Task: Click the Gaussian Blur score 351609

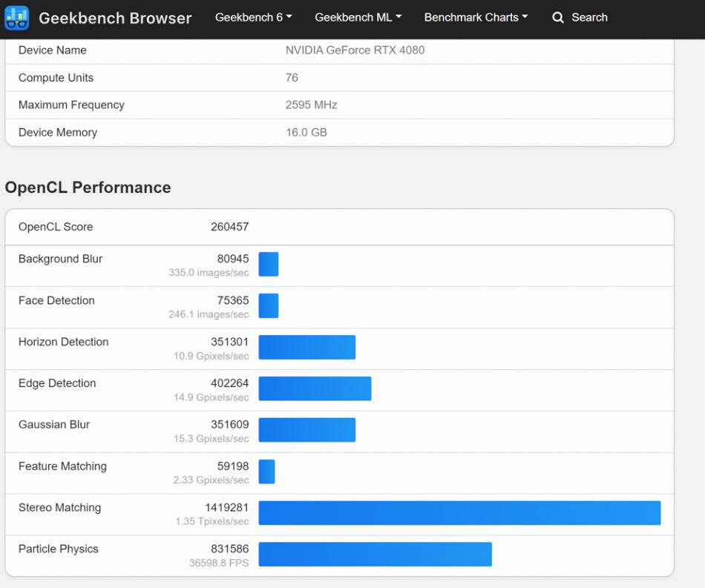Action: click(230, 424)
